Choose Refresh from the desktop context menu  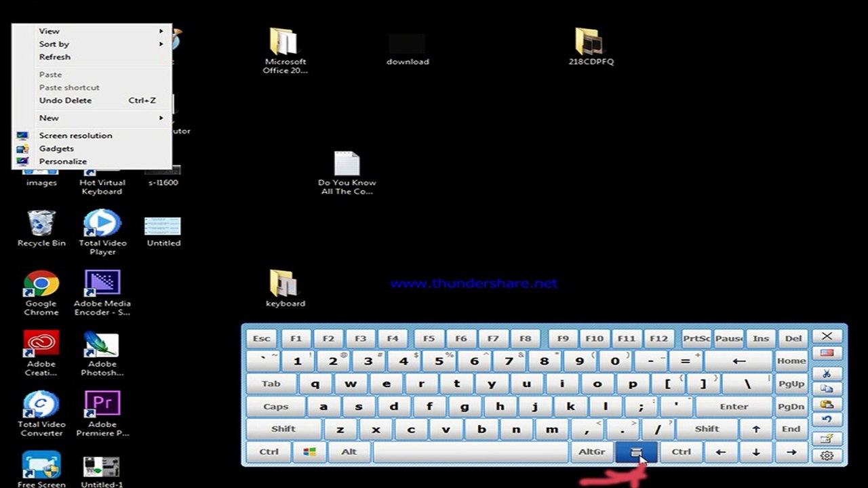coord(92,57)
